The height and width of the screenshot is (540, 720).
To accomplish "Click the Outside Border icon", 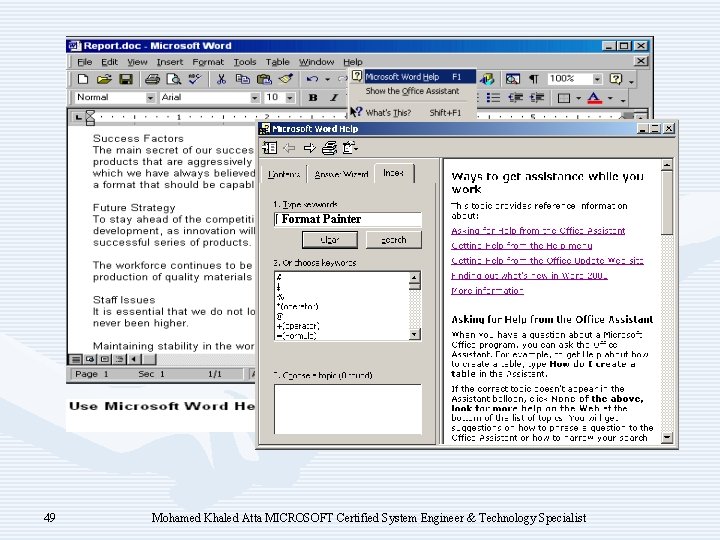I will 563,98.
